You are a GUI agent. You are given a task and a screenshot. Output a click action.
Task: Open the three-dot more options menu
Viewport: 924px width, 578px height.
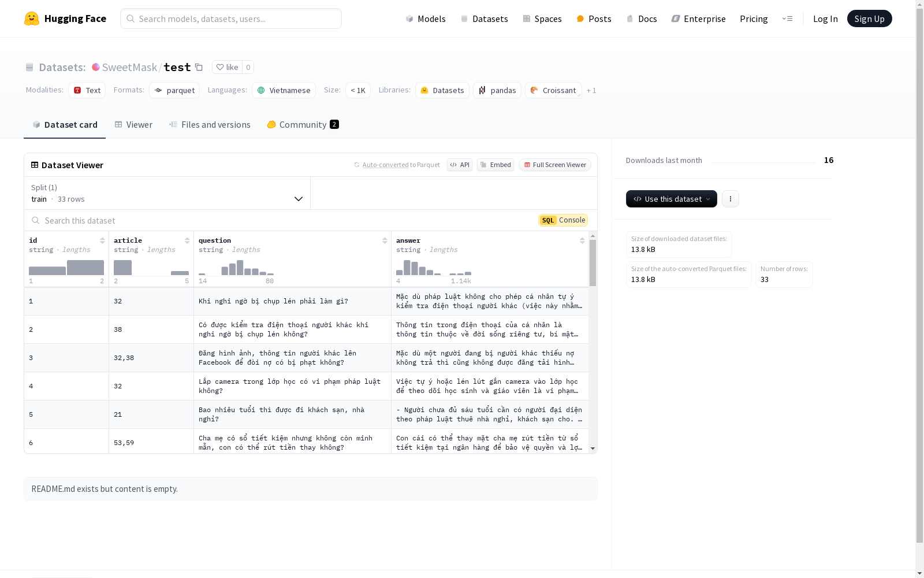pos(731,199)
